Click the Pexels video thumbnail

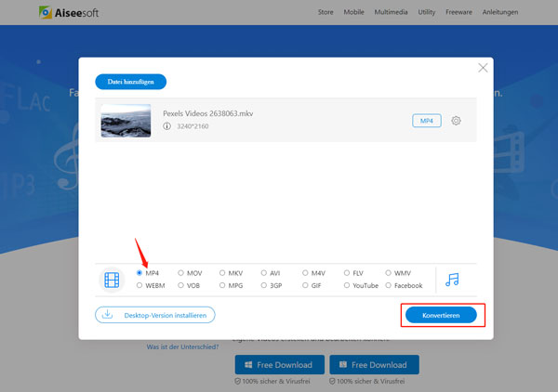(126, 121)
